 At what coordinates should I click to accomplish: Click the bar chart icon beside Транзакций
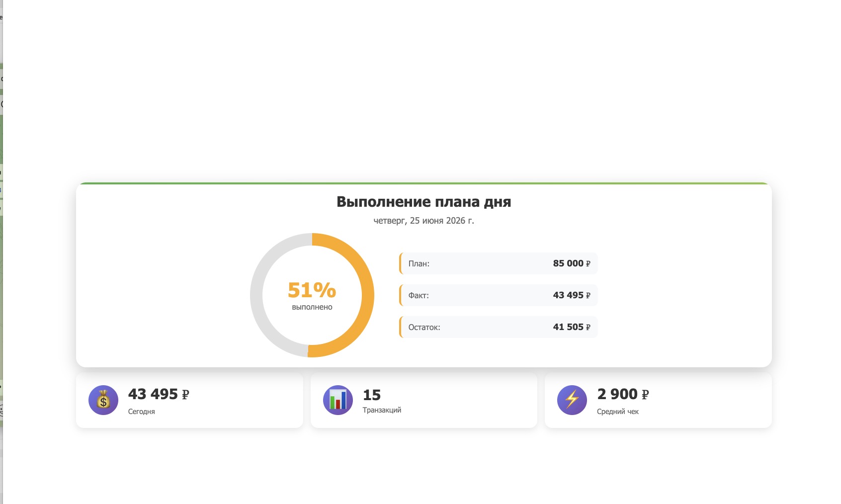click(x=338, y=400)
